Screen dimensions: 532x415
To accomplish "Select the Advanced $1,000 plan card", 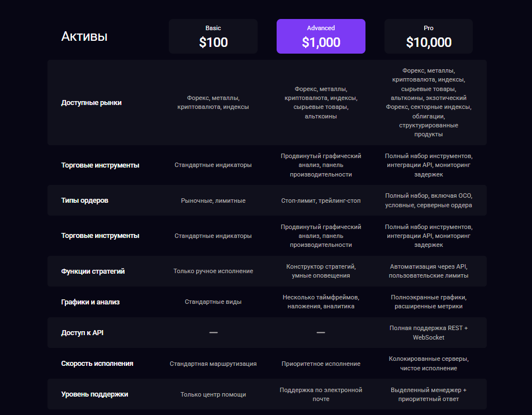I will [x=321, y=36].
